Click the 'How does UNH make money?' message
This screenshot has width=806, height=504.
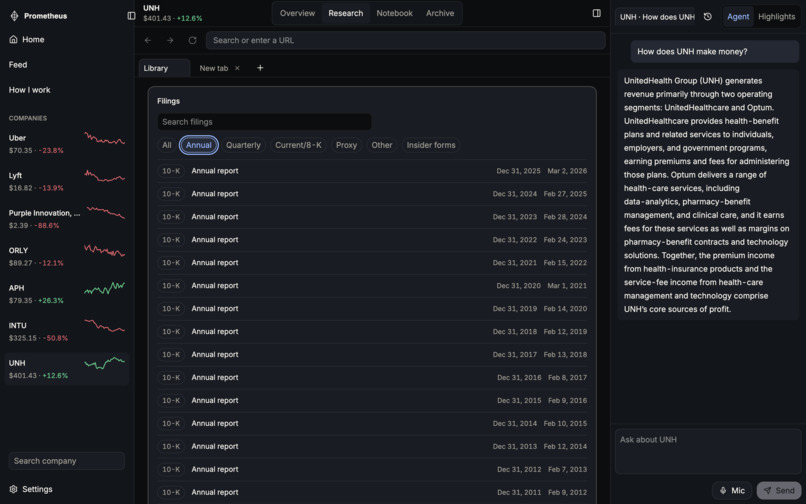(x=715, y=51)
